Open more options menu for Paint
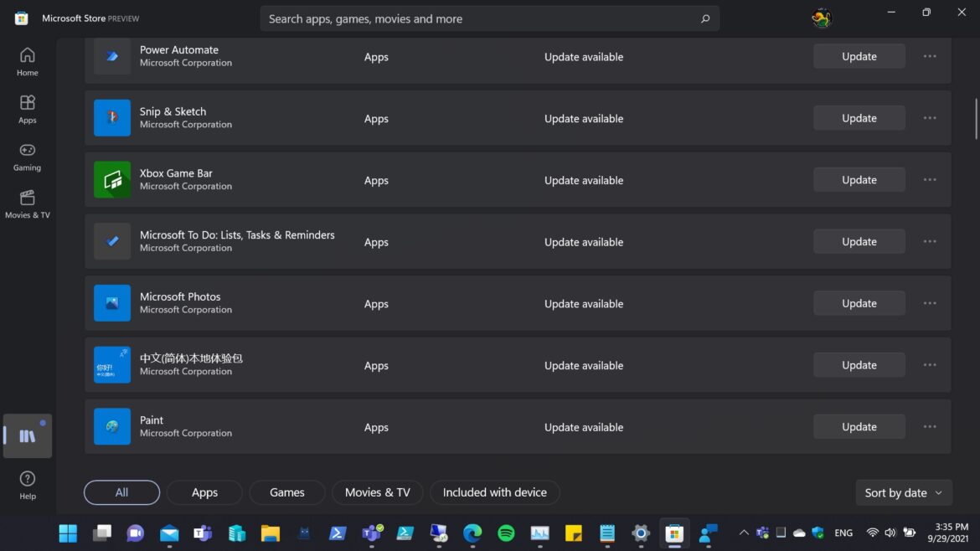Image resolution: width=980 pixels, height=551 pixels. point(930,427)
